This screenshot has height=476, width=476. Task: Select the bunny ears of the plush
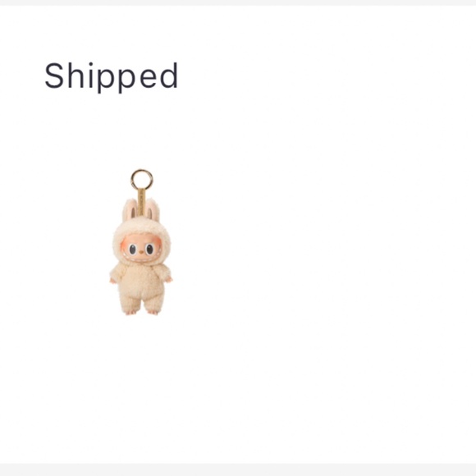coord(141,210)
